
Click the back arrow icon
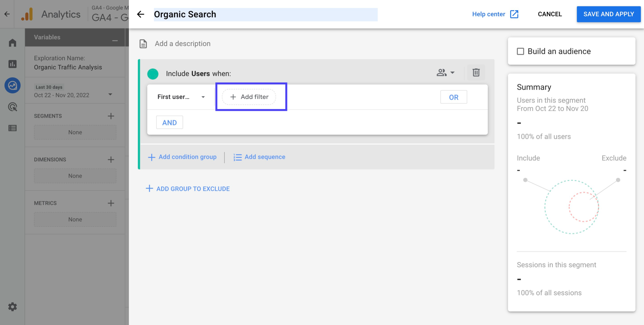click(x=141, y=14)
